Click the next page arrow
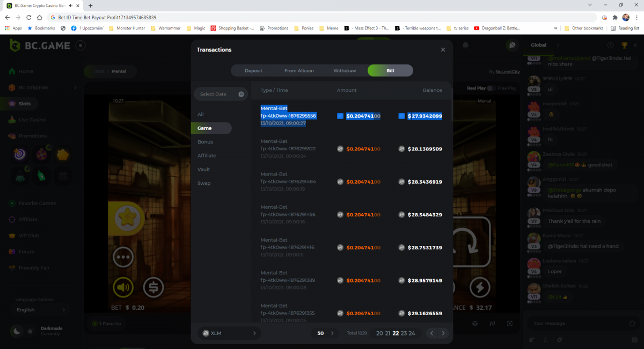644x349 pixels. coord(443,333)
